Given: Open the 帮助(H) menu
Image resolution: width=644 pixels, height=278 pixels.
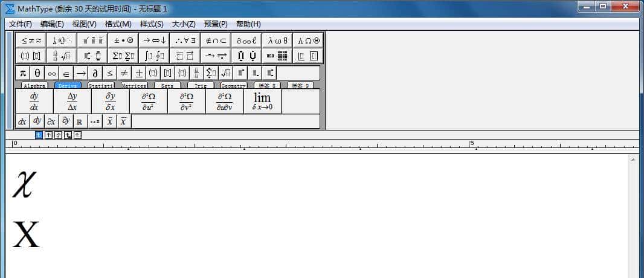Looking at the screenshot, I should (248, 24).
